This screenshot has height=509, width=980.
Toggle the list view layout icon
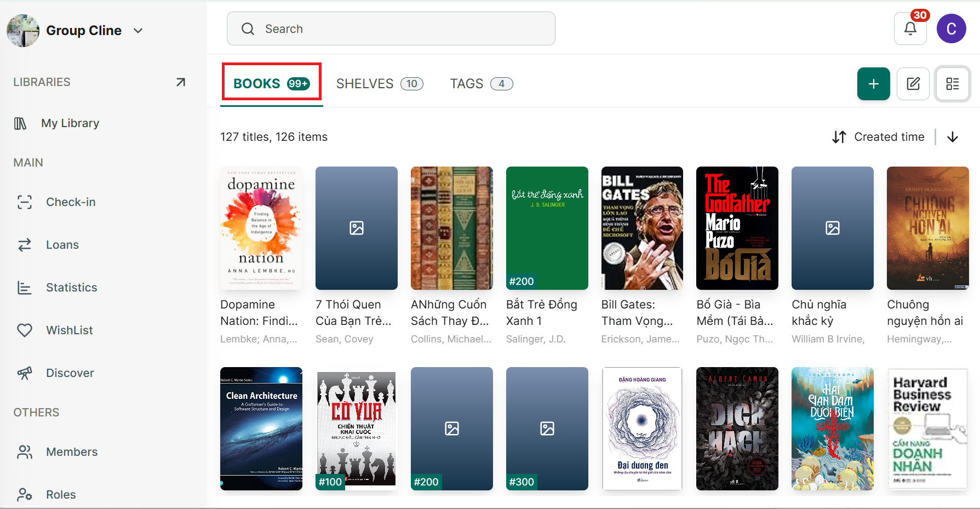coord(952,84)
